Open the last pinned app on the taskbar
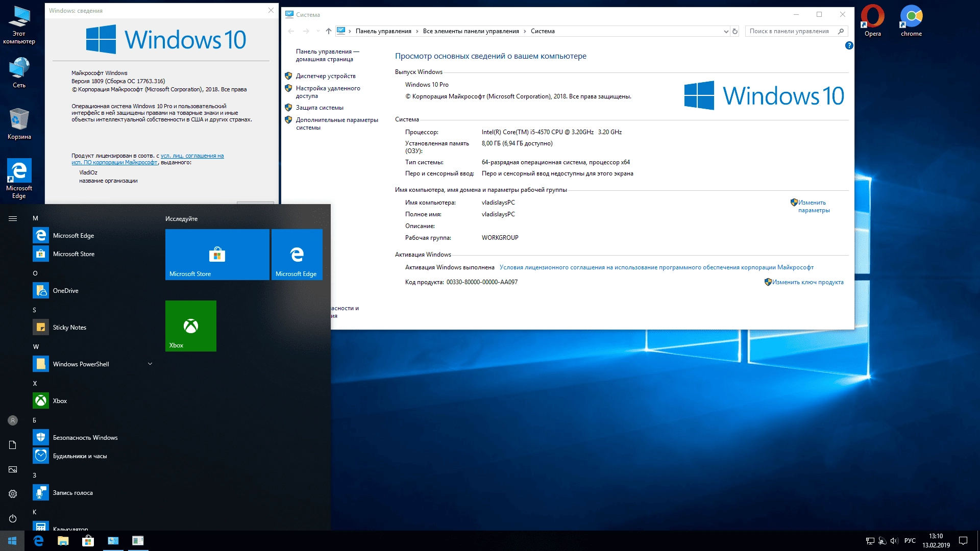980x551 pixels. 138,541
